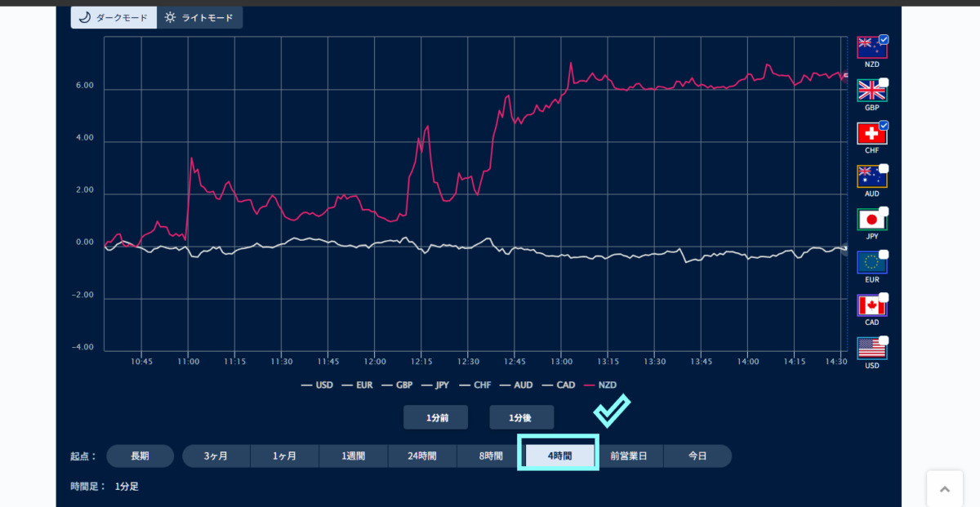980x507 pixels.
Task: Uncheck the NZD currency checkbox
Action: click(884, 39)
